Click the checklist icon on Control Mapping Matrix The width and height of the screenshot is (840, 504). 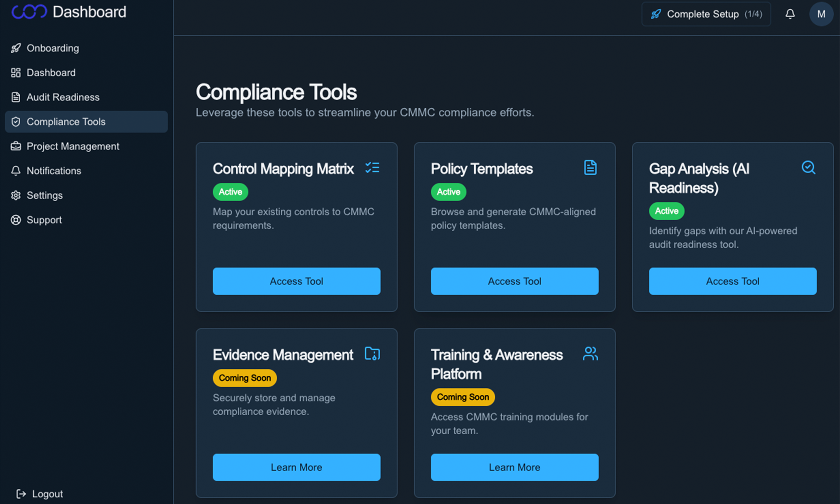pos(373,168)
